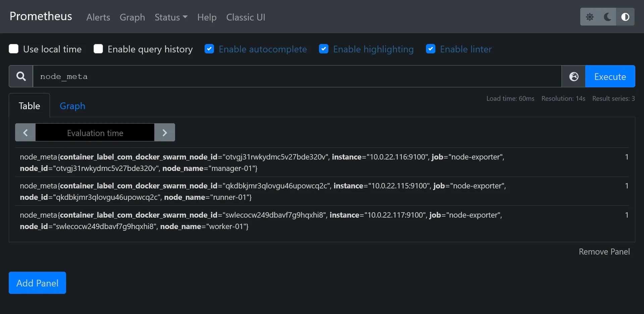Toggle off the Enable linter checkbox
644x314 pixels.
[x=431, y=49]
